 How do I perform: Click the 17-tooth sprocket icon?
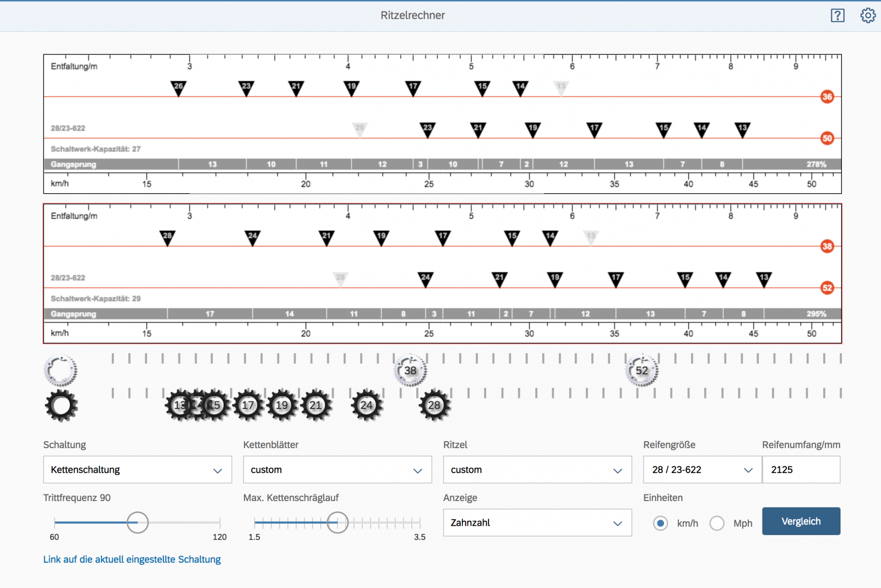tap(248, 405)
